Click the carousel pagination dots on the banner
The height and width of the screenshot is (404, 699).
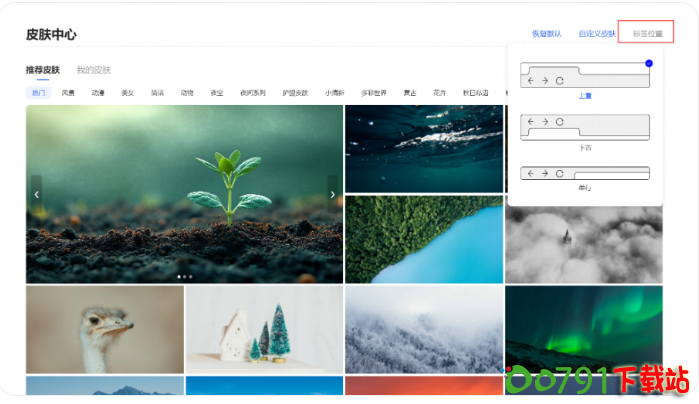pos(185,276)
